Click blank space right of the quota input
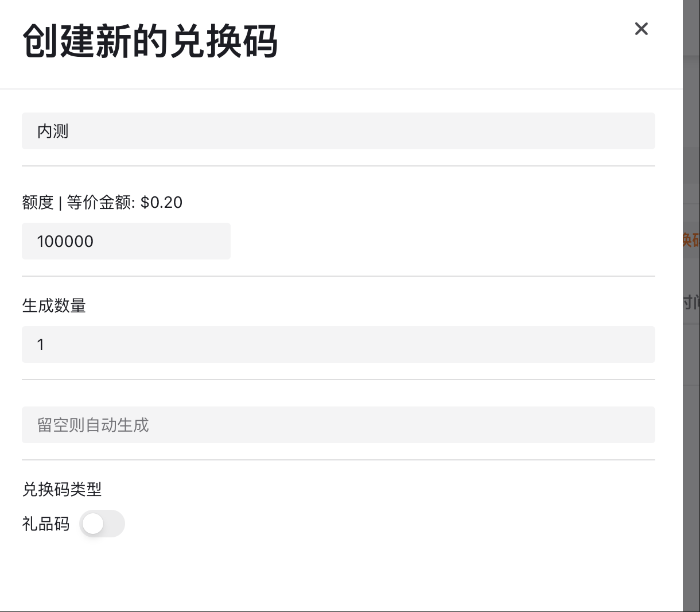This screenshot has height=612, width=700. point(443,241)
